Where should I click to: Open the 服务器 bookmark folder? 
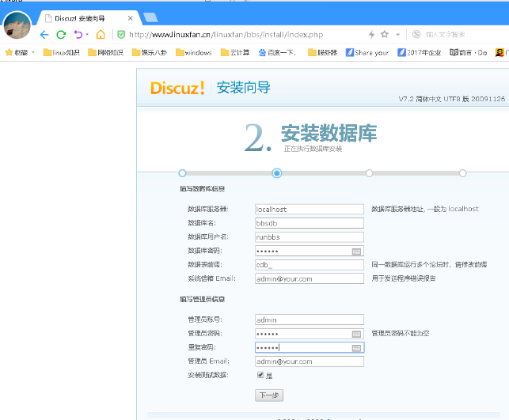pos(323,52)
